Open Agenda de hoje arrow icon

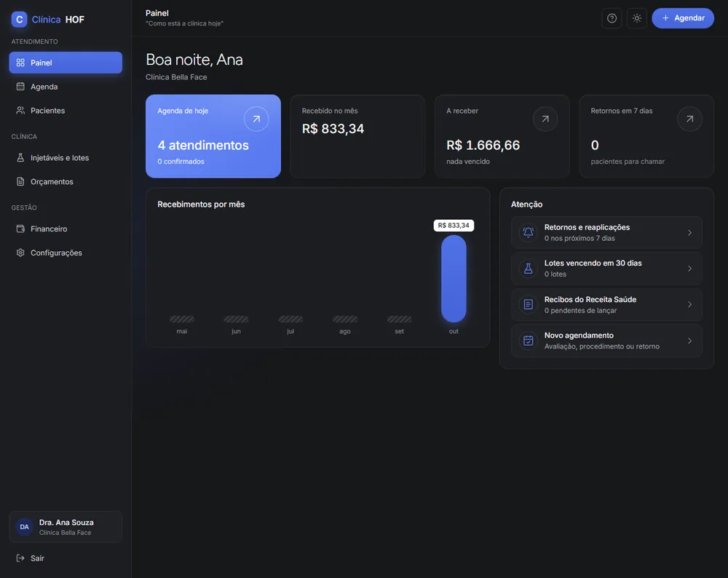pyautogui.click(x=256, y=119)
